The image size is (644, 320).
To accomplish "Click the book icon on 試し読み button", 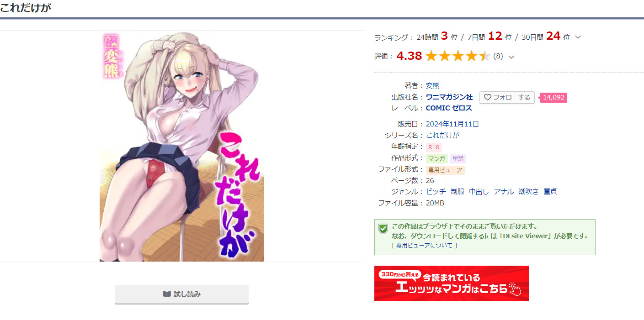I will (167, 294).
